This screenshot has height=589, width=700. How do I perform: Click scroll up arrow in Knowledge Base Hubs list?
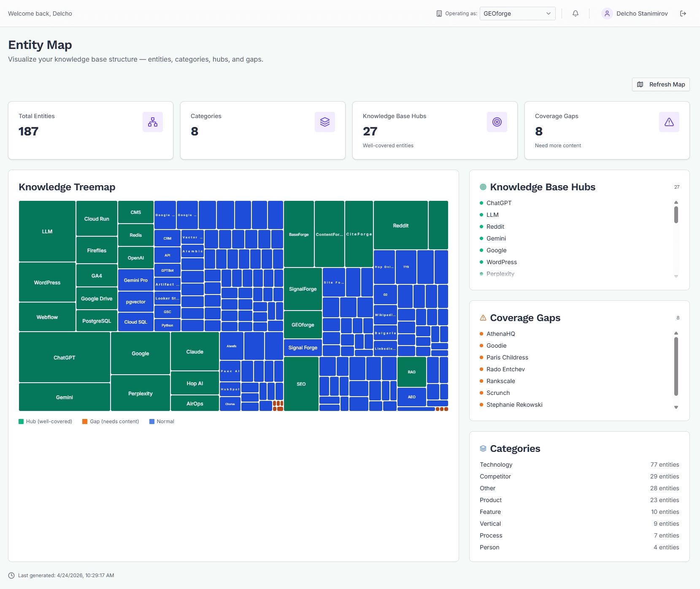(x=676, y=203)
